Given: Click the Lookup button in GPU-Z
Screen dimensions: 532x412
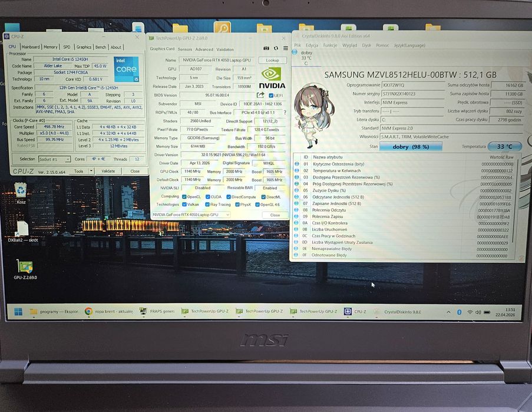Looking at the screenshot, I should click(272, 60).
